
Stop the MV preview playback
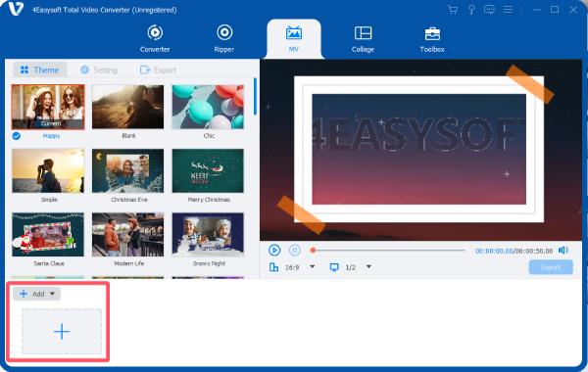[x=295, y=250]
